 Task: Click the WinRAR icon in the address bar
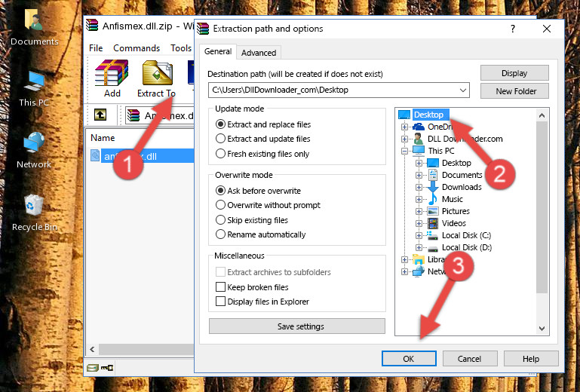click(133, 116)
